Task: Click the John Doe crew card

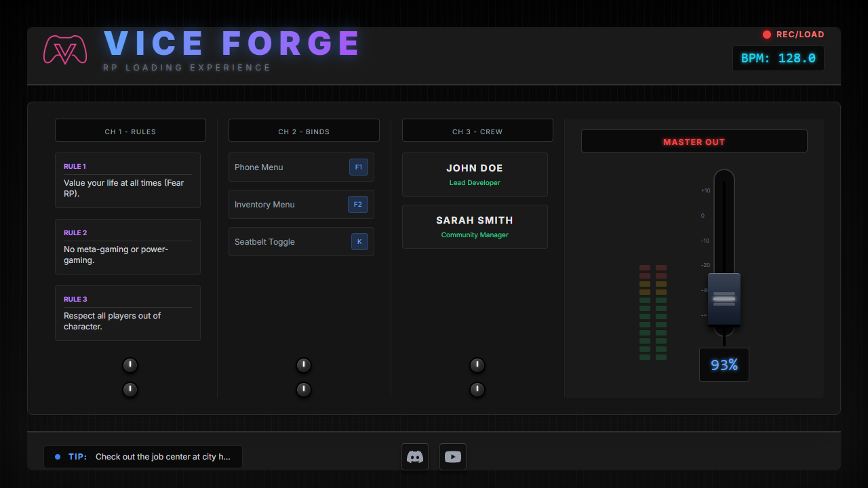Action: 475,174
